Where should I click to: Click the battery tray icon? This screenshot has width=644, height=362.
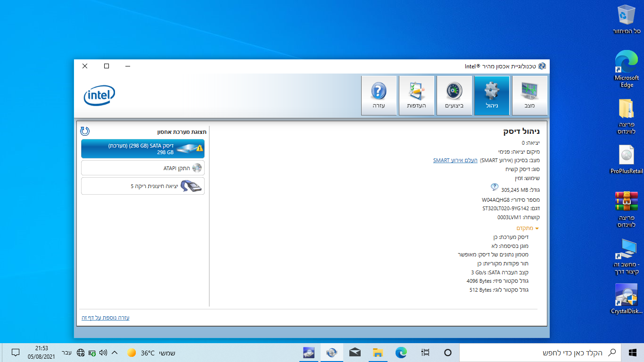92,353
